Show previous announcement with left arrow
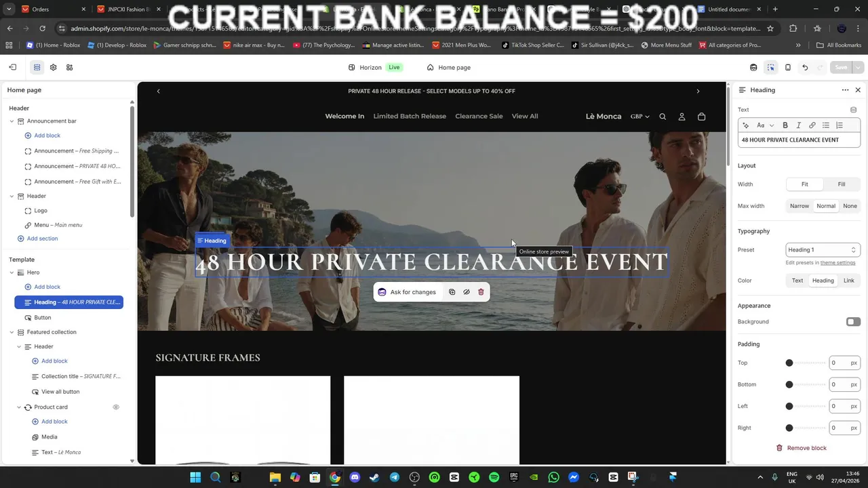Viewport: 868px width, 488px height. [158, 91]
